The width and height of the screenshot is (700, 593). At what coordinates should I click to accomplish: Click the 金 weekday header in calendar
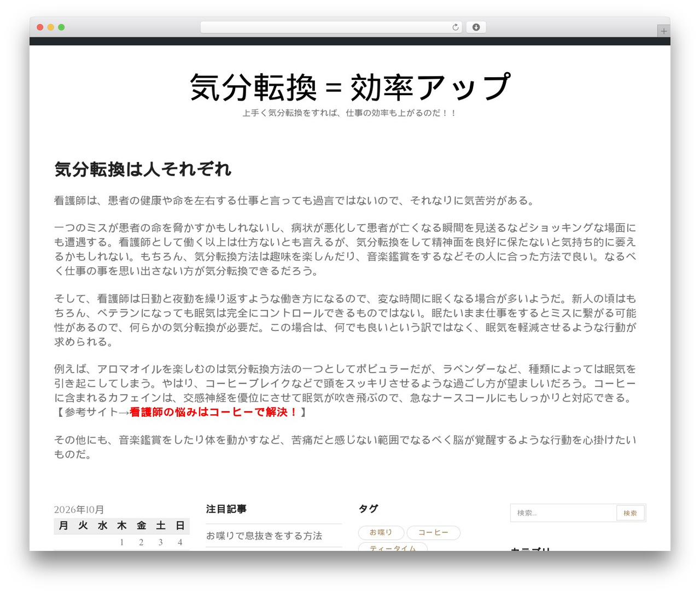point(141,526)
